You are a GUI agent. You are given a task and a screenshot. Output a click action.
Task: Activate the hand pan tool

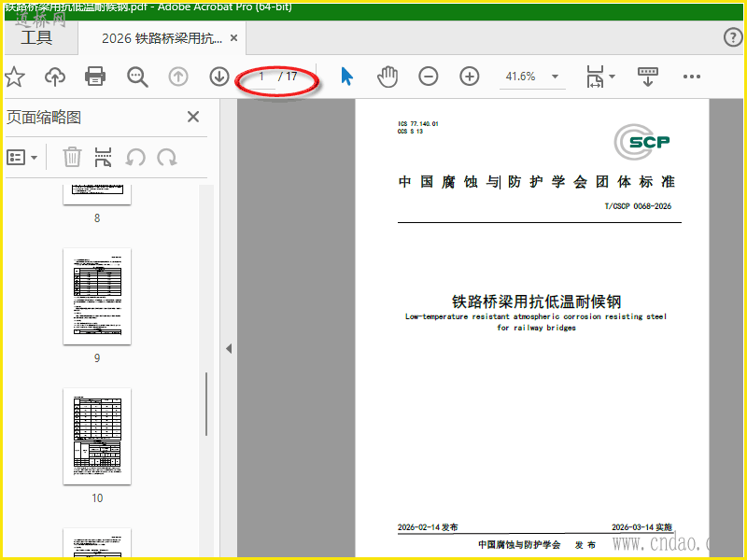pyautogui.click(x=388, y=77)
